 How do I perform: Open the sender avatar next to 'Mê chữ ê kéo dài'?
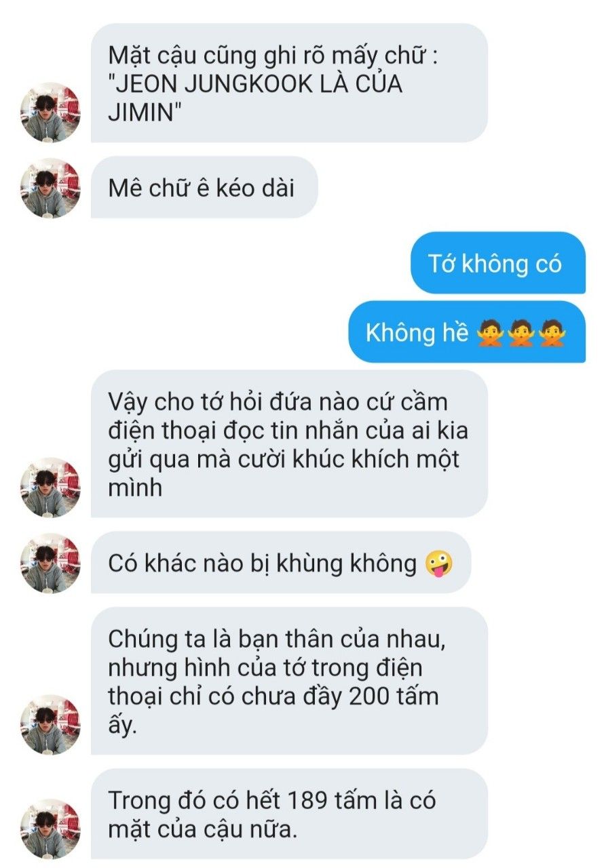(51, 188)
